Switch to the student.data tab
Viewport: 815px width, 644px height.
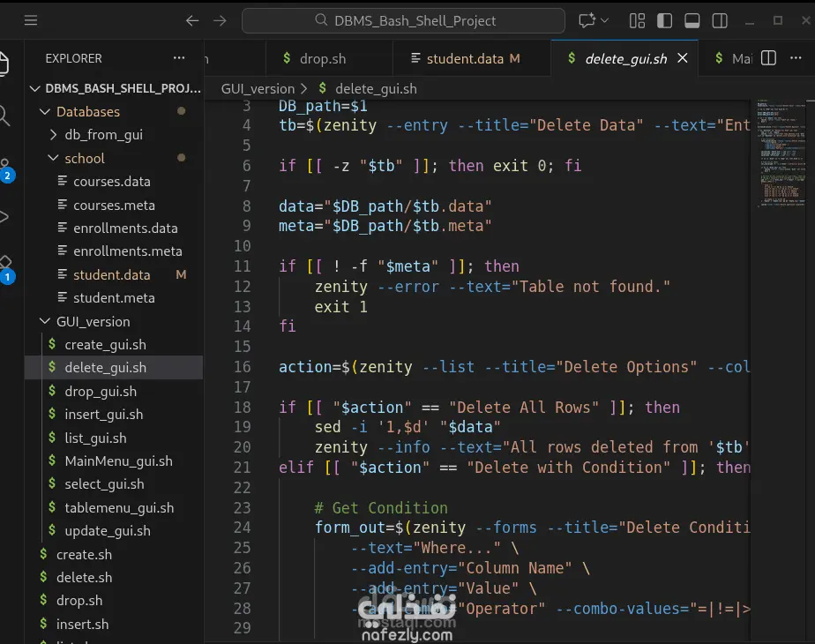pos(464,59)
